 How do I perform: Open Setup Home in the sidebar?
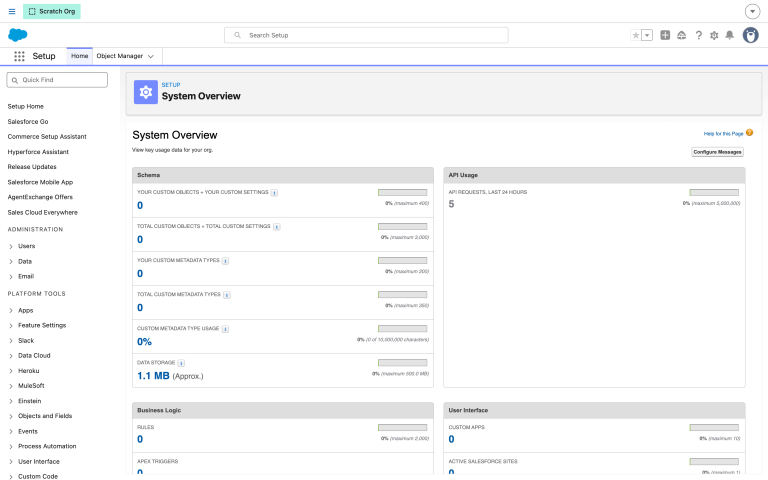click(x=25, y=106)
